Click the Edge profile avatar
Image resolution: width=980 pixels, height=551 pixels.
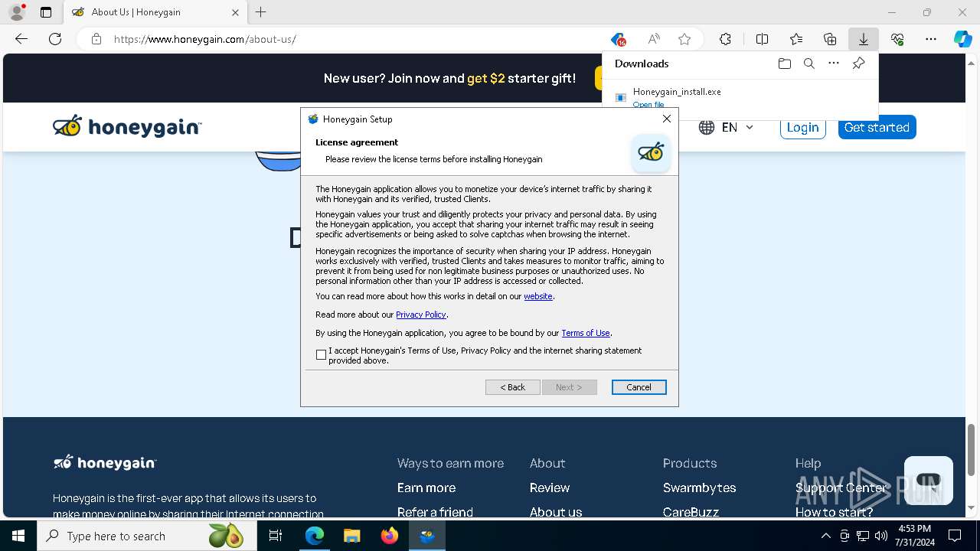(x=16, y=11)
